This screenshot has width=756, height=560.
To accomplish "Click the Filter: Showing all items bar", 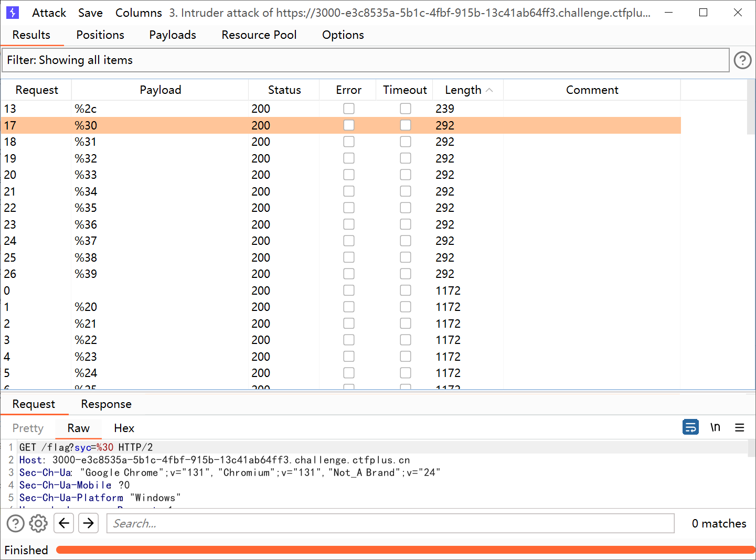I will tap(365, 60).
